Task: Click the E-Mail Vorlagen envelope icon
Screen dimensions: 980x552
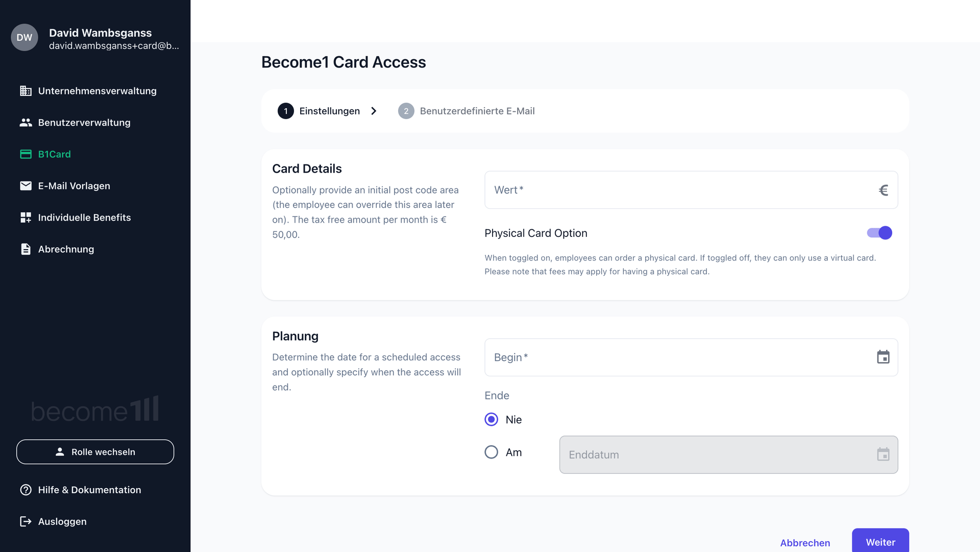Action: pos(26,186)
